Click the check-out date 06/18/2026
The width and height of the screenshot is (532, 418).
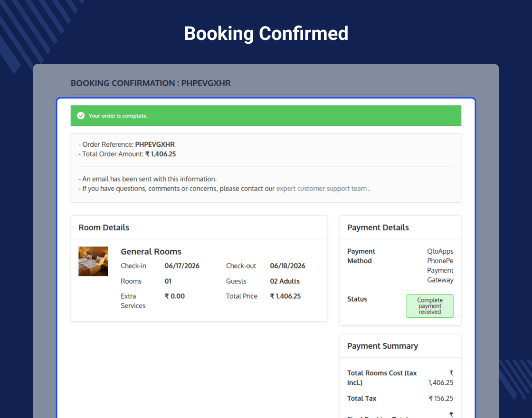pyautogui.click(x=287, y=266)
